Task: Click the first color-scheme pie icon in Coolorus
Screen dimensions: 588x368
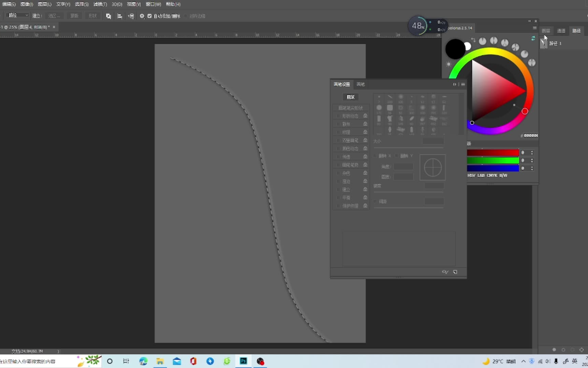Action: tap(483, 41)
